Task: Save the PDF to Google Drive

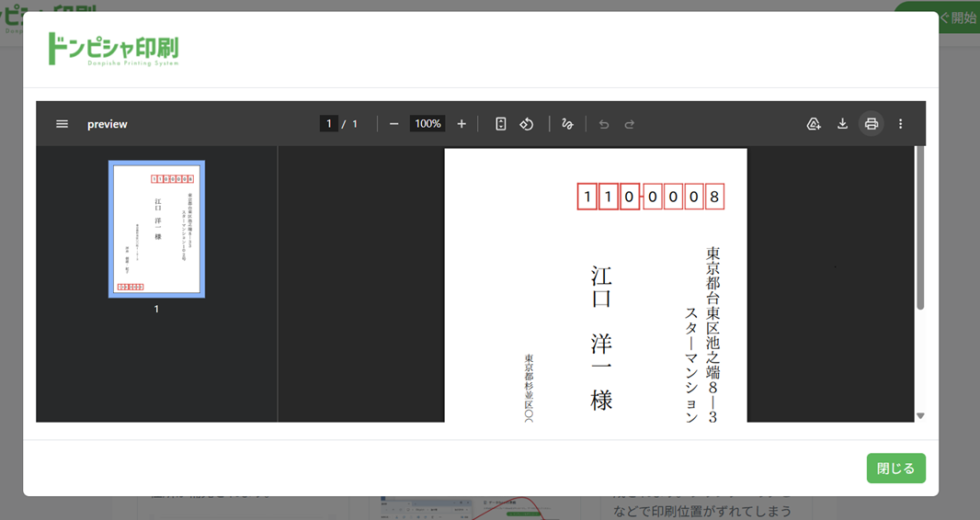Action: pyautogui.click(x=814, y=124)
